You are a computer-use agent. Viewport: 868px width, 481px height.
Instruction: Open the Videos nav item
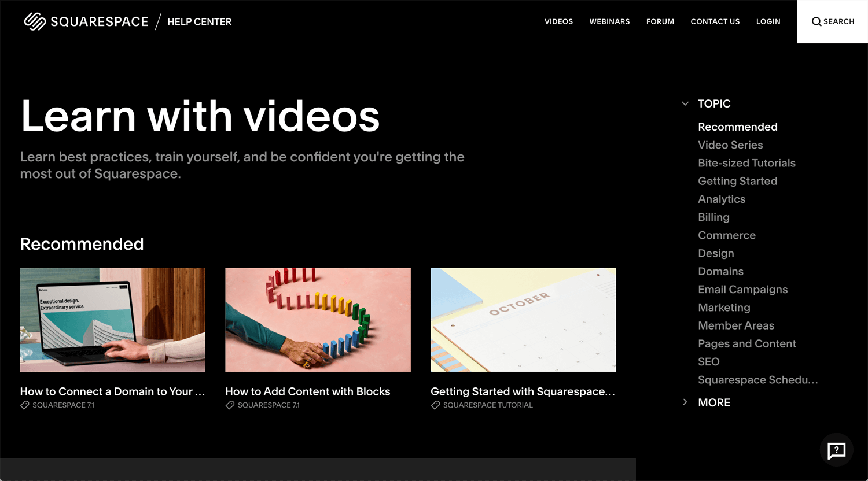[x=558, y=21]
